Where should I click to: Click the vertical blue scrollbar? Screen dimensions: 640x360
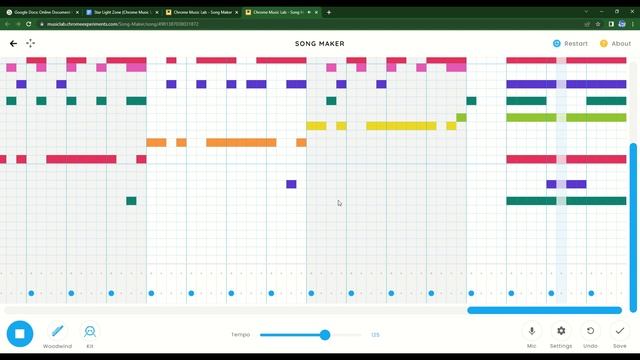[x=633, y=227]
